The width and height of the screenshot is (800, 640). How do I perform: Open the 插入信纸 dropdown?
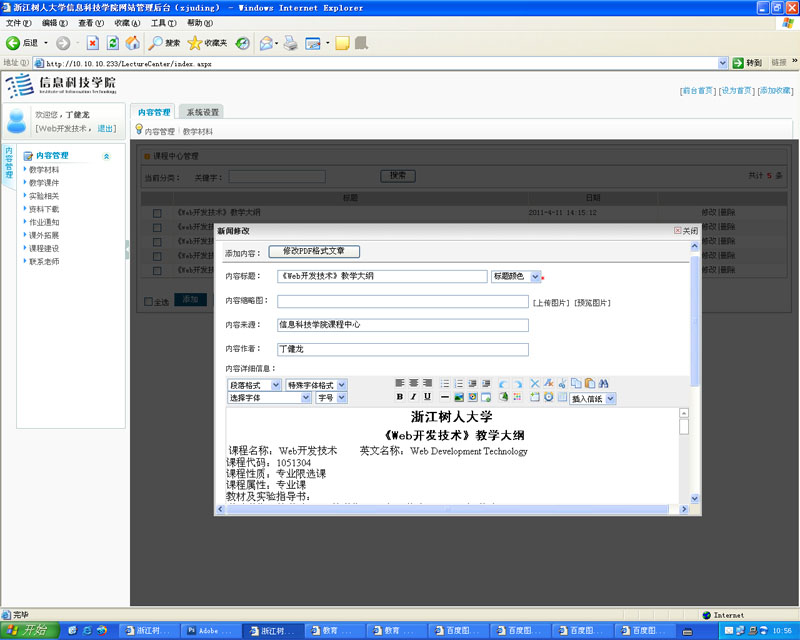pos(593,398)
